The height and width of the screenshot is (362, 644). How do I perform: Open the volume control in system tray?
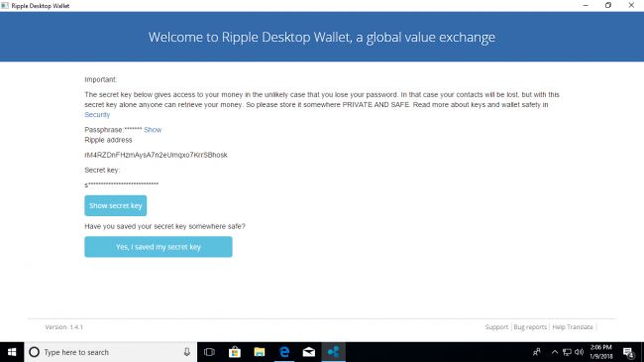[580, 352]
